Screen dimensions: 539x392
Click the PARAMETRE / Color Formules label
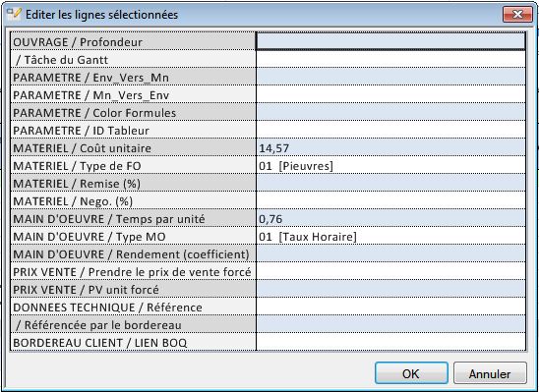(94, 113)
